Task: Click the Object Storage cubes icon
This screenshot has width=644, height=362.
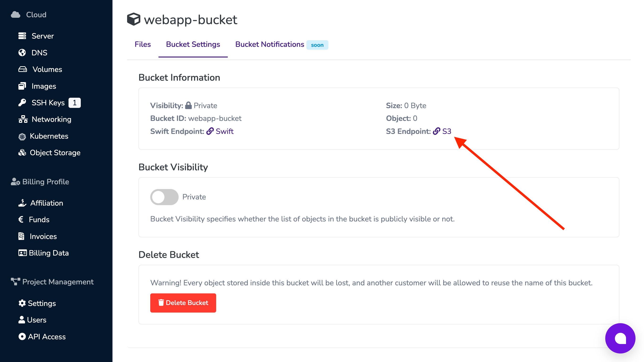Action: (22, 152)
